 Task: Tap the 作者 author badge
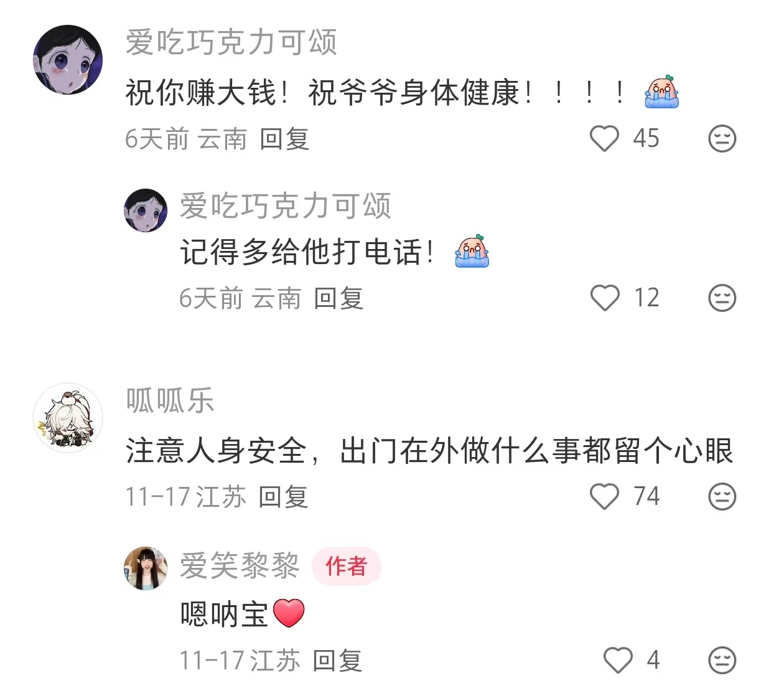(x=347, y=567)
